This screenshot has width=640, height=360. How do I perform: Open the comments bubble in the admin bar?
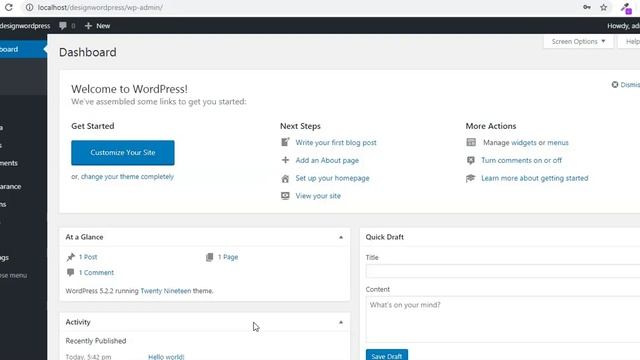click(x=63, y=26)
